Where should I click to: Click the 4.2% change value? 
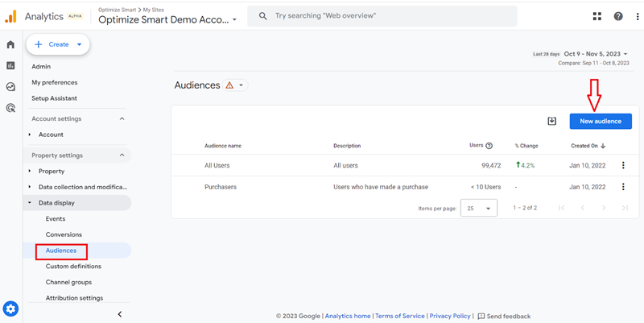point(526,166)
